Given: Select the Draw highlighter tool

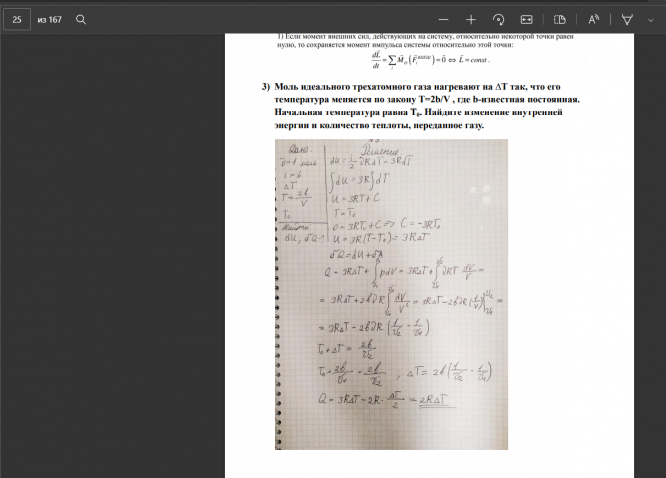Looking at the screenshot, I should point(627,20).
